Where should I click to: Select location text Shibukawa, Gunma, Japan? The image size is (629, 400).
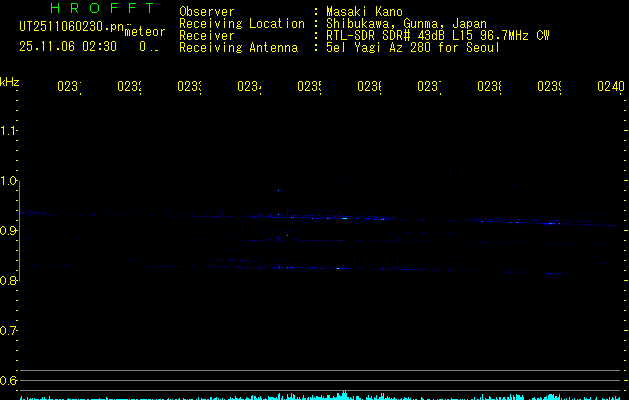(x=406, y=24)
